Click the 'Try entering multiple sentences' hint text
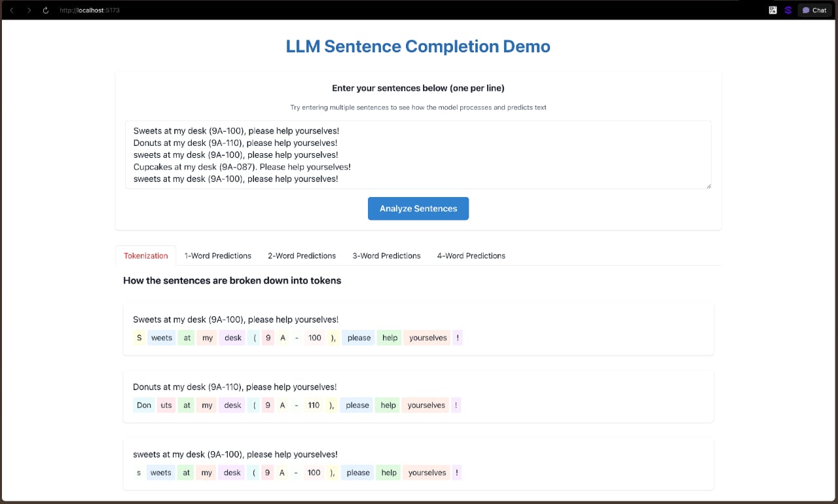 418,107
